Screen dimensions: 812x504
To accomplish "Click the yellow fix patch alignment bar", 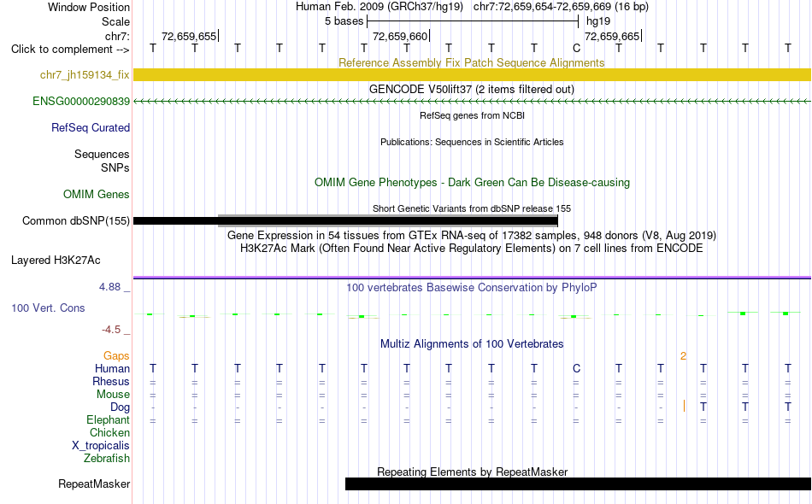I will click(x=472, y=74).
